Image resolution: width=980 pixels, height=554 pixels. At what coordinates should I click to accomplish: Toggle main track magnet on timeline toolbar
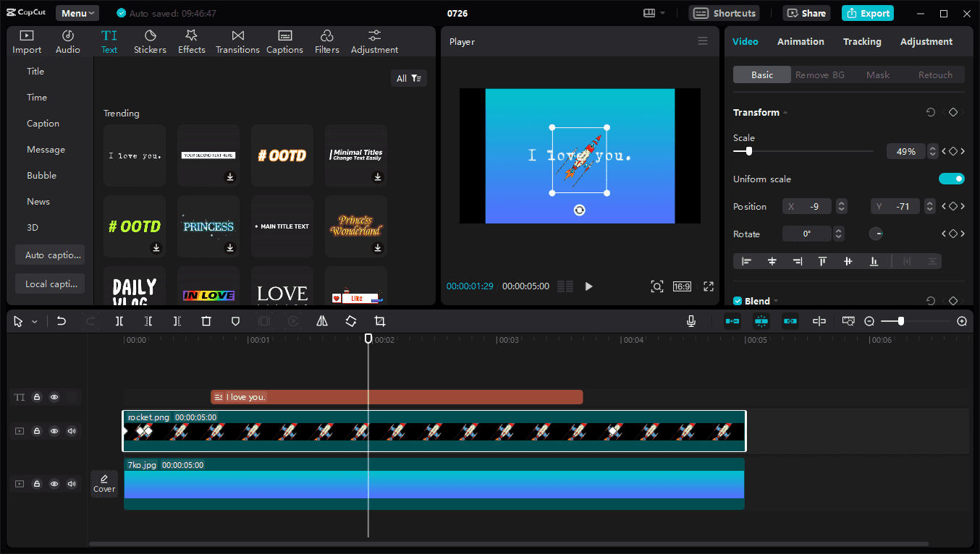732,321
